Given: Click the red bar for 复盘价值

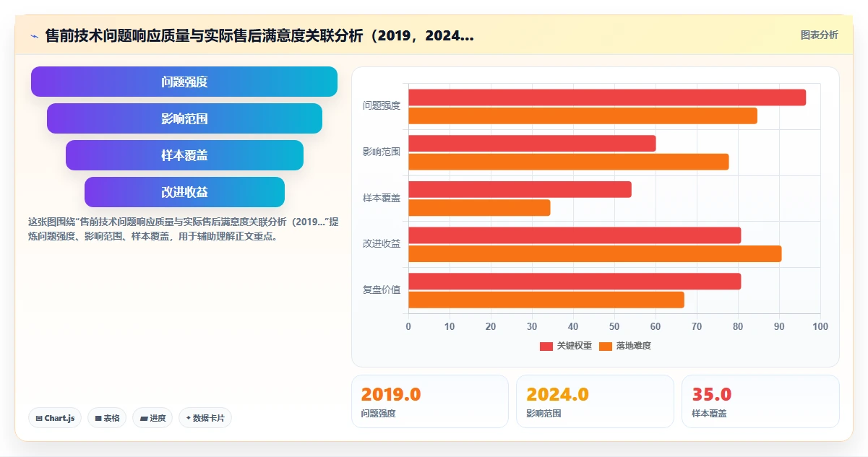Looking at the screenshot, I should click(575, 282).
